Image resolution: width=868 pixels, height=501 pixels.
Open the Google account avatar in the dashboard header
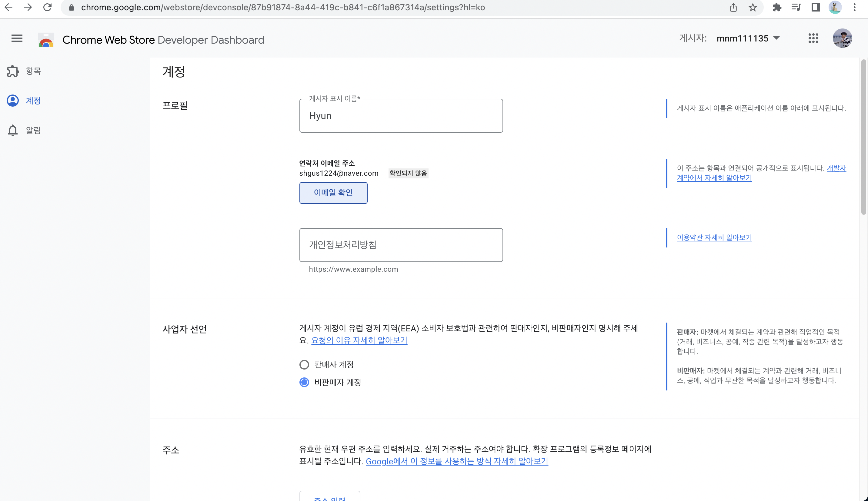click(x=842, y=38)
